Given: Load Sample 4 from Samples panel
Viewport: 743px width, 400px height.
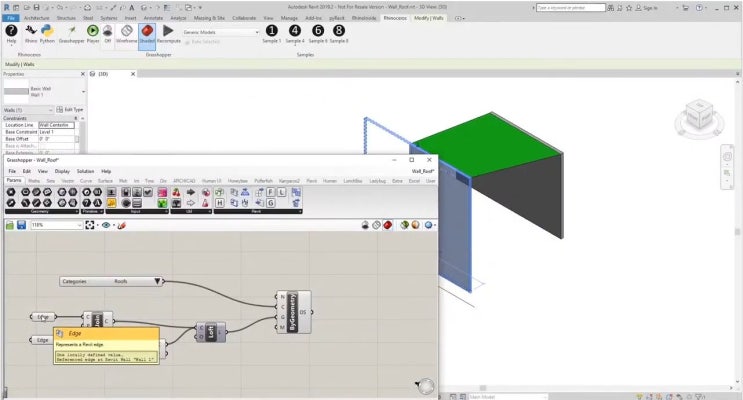Looking at the screenshot, I should tap(295, 34).
